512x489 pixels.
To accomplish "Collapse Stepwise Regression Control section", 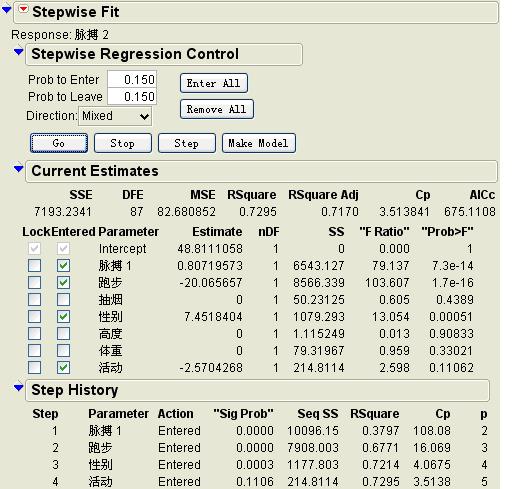I will coord(18,52).
